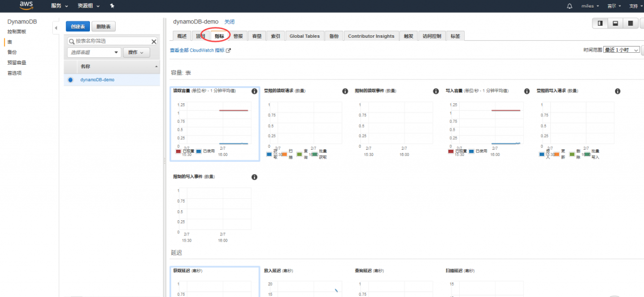This screenshot has height=297, width=644.
Task: Clear the table name filter with X
Action: (x=154, y=42)
